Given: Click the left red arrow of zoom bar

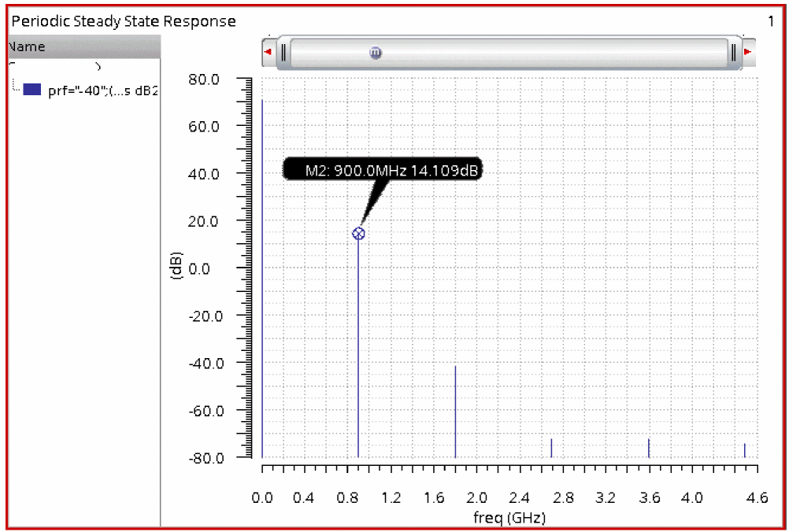Looking at the screenshot, I should point(268,51).
